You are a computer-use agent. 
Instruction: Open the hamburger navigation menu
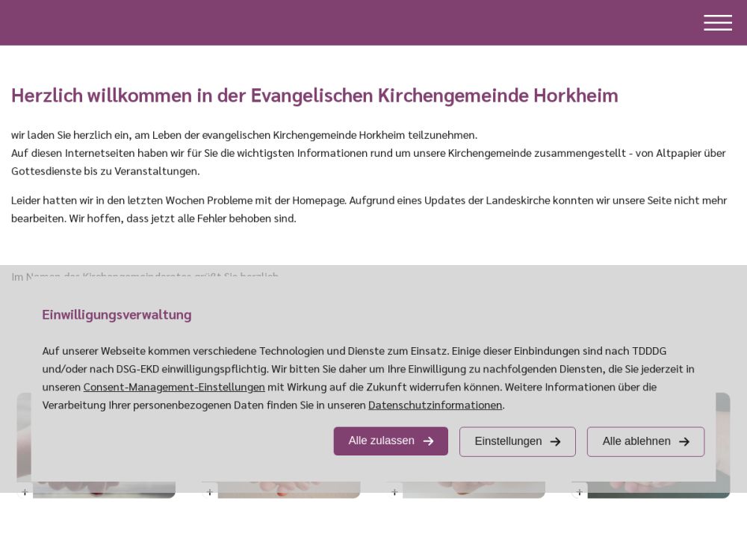click(x=717, y=23)
